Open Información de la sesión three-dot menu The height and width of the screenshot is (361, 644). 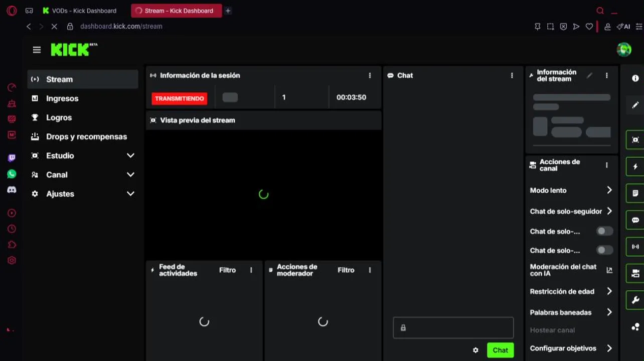point(370,75)
